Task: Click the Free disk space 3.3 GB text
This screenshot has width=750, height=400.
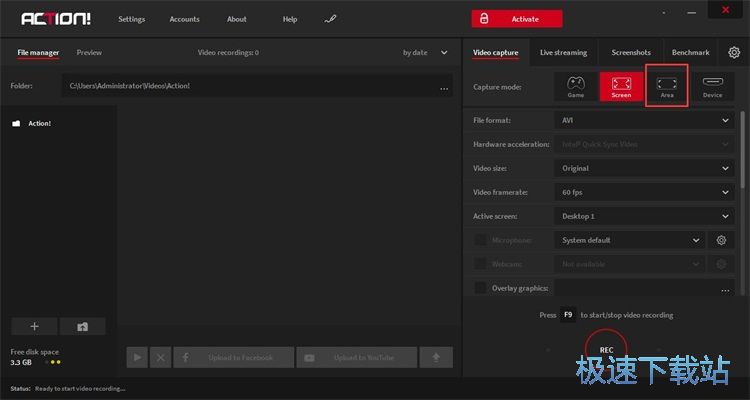Action: [34, 357]
